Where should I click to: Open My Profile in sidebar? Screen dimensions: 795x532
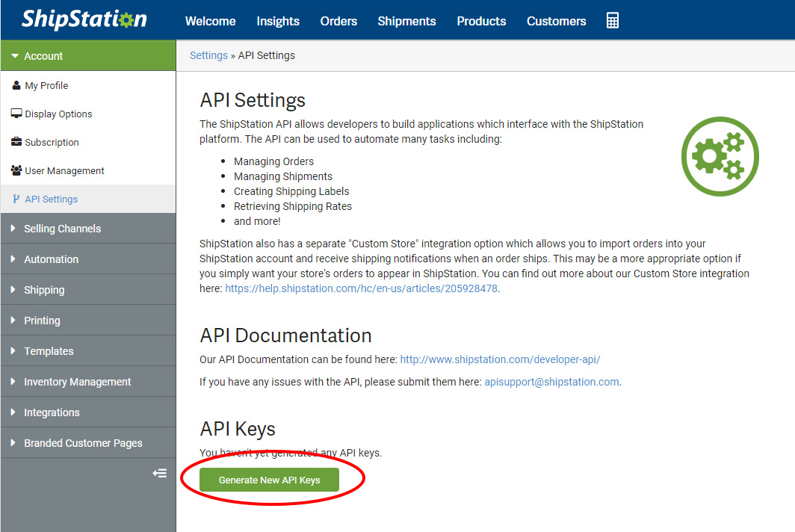coord(88,85)
